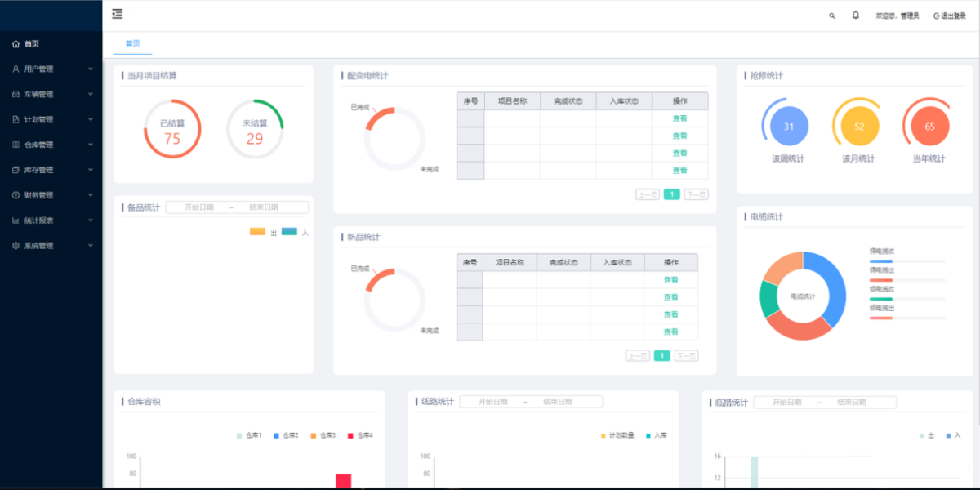The image size is (980, 490).
Task: Click the yellow 52 circle for 该月统计
Action: pos(859,127)
